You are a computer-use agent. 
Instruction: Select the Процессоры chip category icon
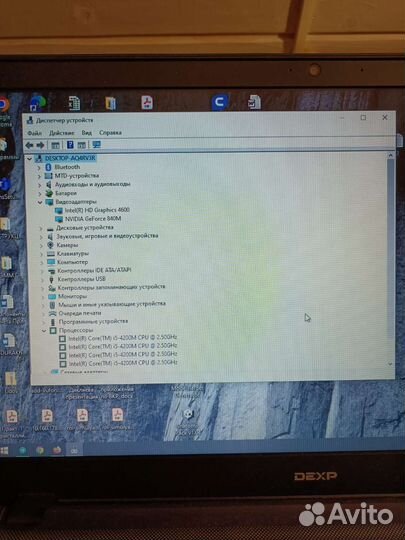tap(53, 331)
